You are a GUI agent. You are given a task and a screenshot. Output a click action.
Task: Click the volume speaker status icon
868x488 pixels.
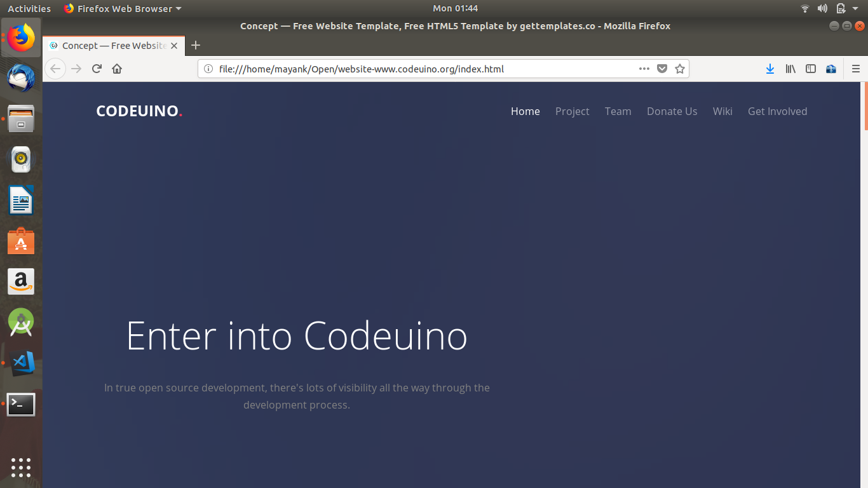(x=822, y=8)
